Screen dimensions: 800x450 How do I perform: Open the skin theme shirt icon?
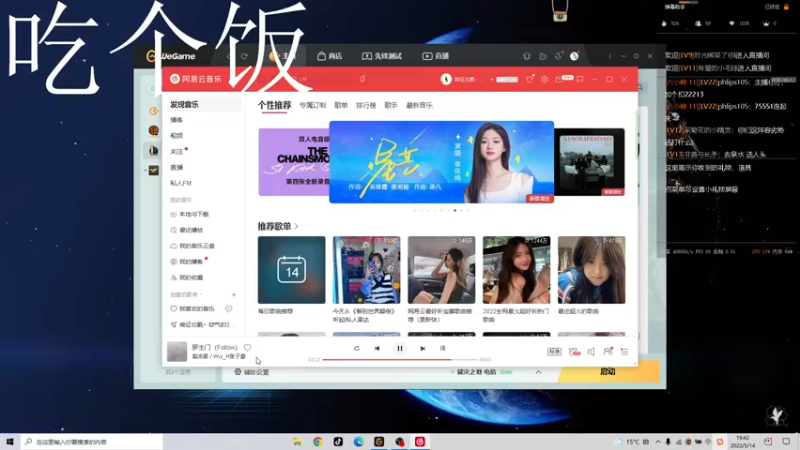[x=530, y=79]
